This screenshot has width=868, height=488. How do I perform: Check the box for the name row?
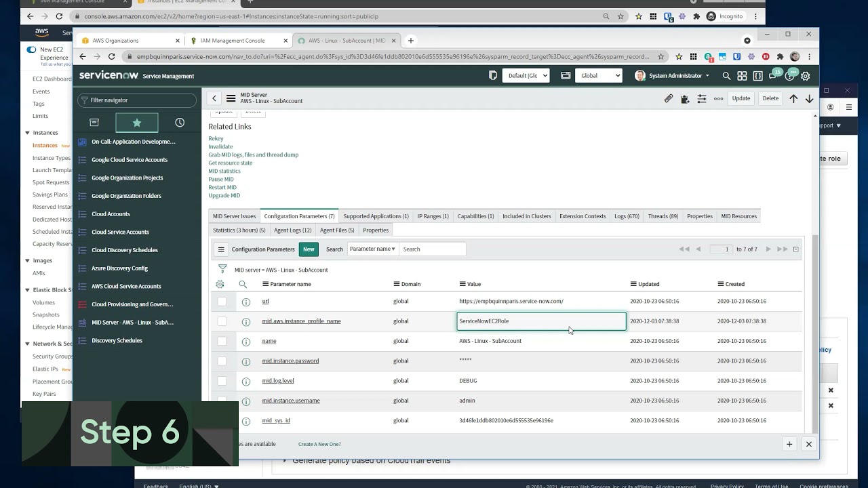point(222,341)
